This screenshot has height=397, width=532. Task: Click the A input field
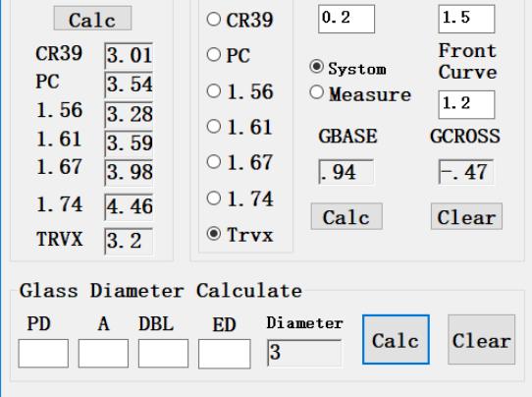tap(103, 354)
